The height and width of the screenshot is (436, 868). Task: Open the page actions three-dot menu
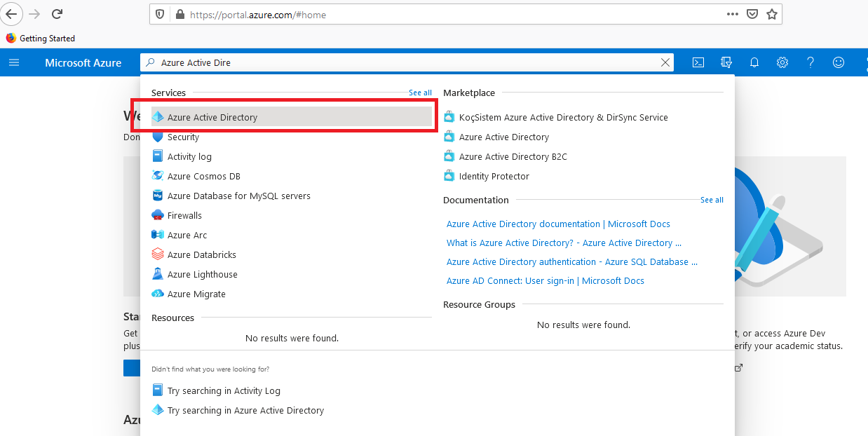(x=732, y=14)
